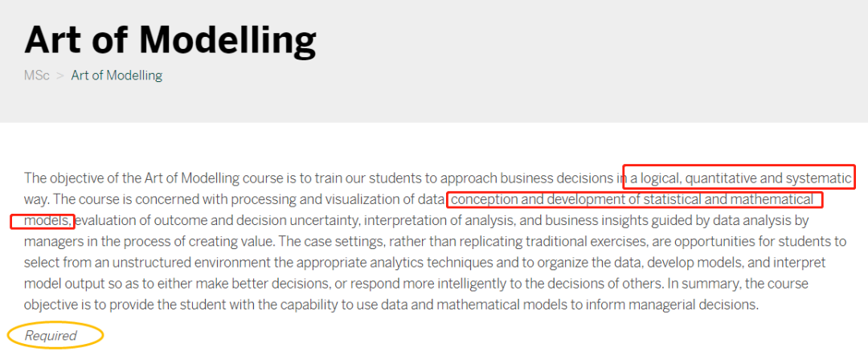Click the Art of Modelling breadcrumb link
This screenshot has width=868, height=356.
117,76
